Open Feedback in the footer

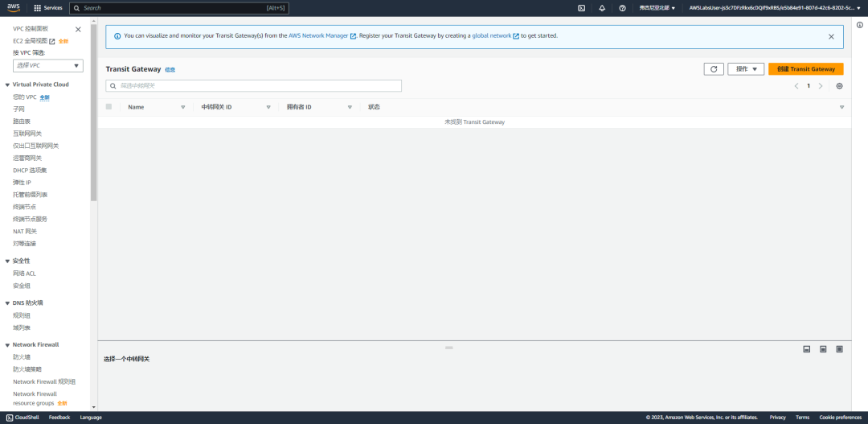(x=59, y=418)
